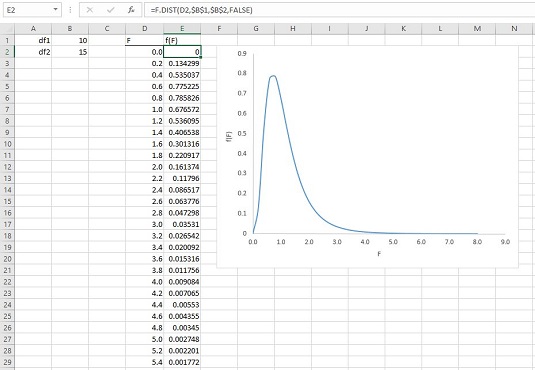Click cell D1 with header F
The width and height of the screenshot is (535, 370).
pyautogui.click(x=145, y=40)
